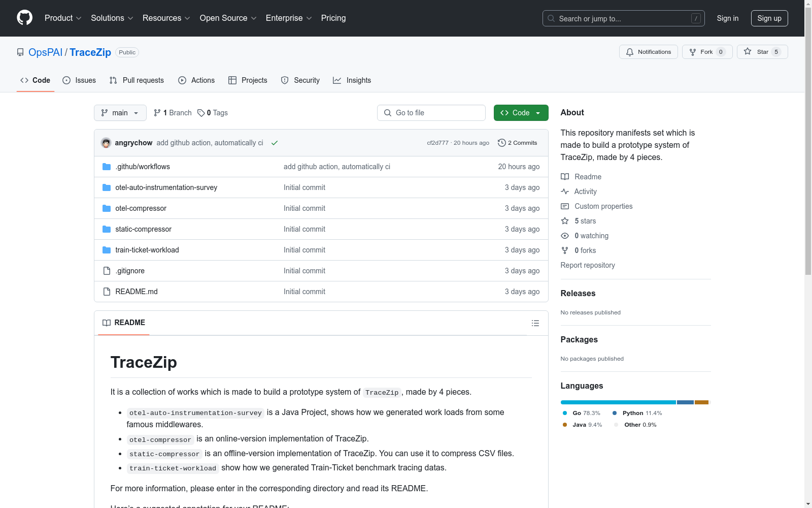Image resolution: width=812 pixels, height=508 pixels.
Task: Click the tag icon next to 0 Tags
Action: (201, 113)
